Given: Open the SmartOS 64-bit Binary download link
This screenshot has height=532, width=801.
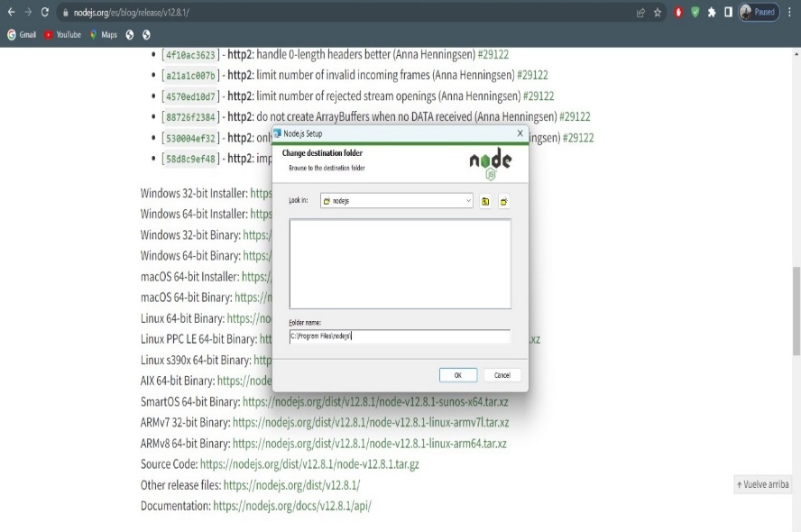Looking at the screenshot, I should (x=375, y=402).
